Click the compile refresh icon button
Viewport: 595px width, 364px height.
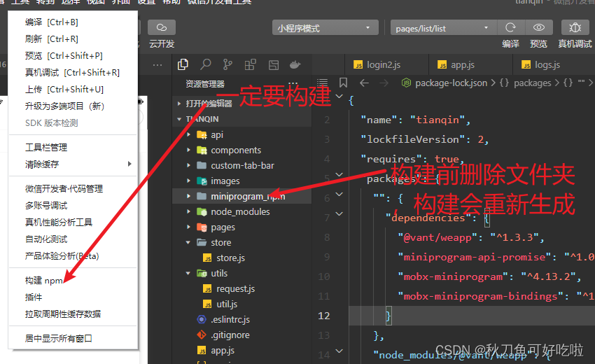click(x=511, y=28)
